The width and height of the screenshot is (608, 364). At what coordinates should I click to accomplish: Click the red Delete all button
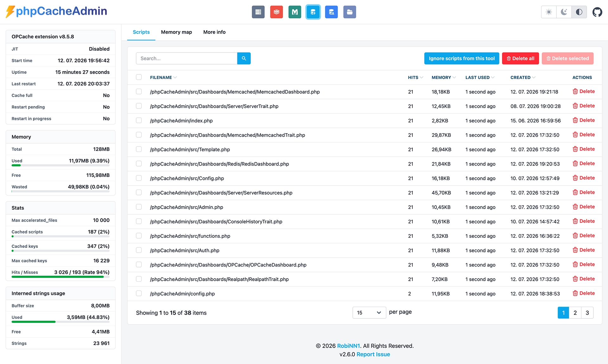(x=520, y=58)
